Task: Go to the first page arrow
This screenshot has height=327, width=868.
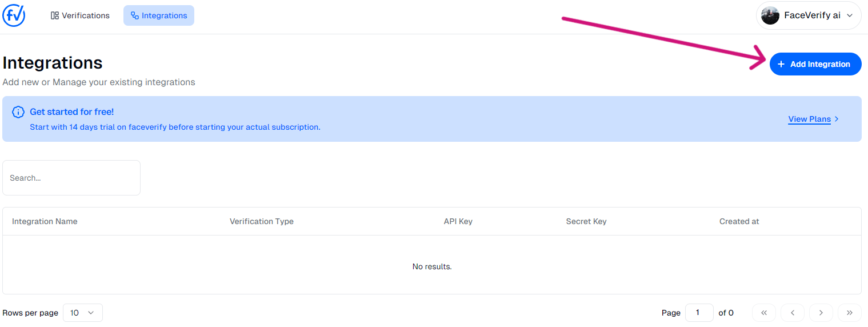Action: tap(764, 313)
